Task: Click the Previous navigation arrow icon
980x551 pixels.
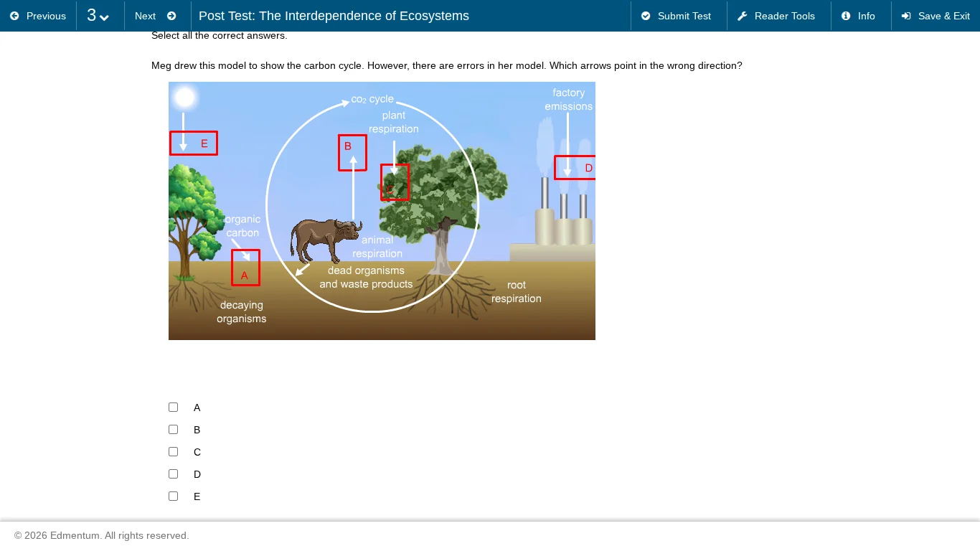Action: click(x=15, y=16)
